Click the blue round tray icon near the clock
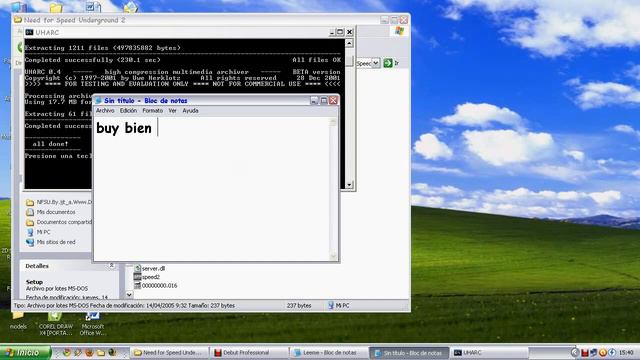Viewport: 640px width, 360px height. point(611,353)
